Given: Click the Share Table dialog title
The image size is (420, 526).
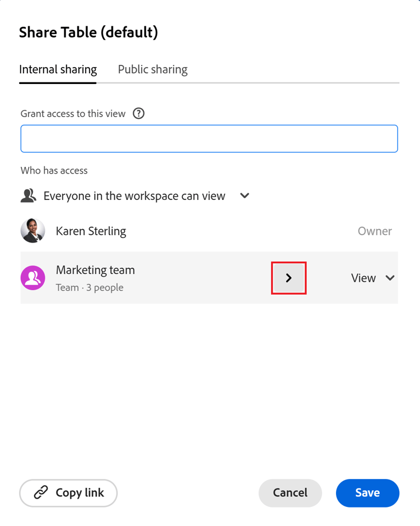Looking at the screenshot, I should [x=88, y=32].
